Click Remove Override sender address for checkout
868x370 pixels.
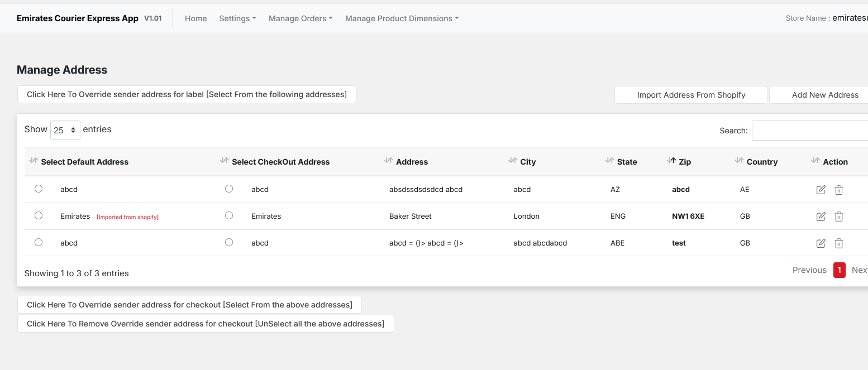[206, 324]
